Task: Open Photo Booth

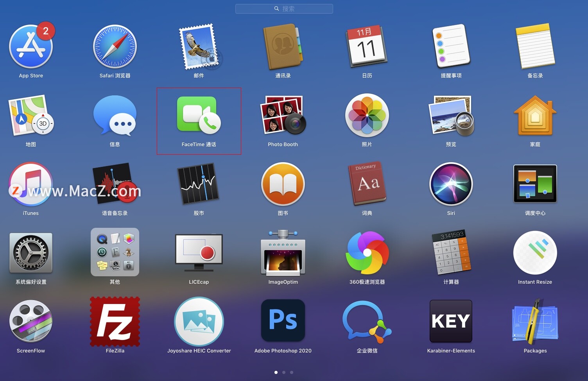Action: 283,115
